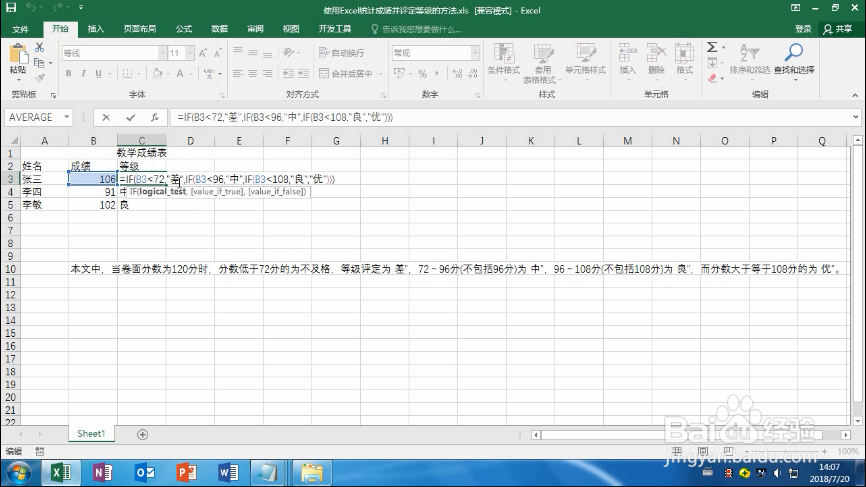Click the percent style icon
The image size is (866, 487).
(423, 73)
